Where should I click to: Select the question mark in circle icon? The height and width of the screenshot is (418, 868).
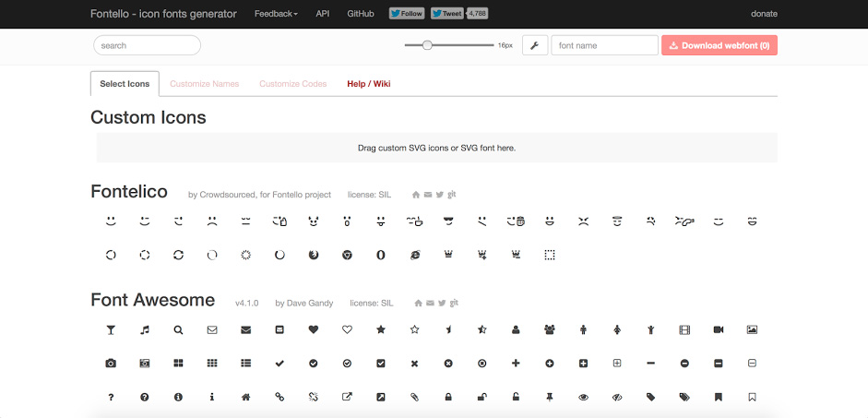[x=145, y=397]
